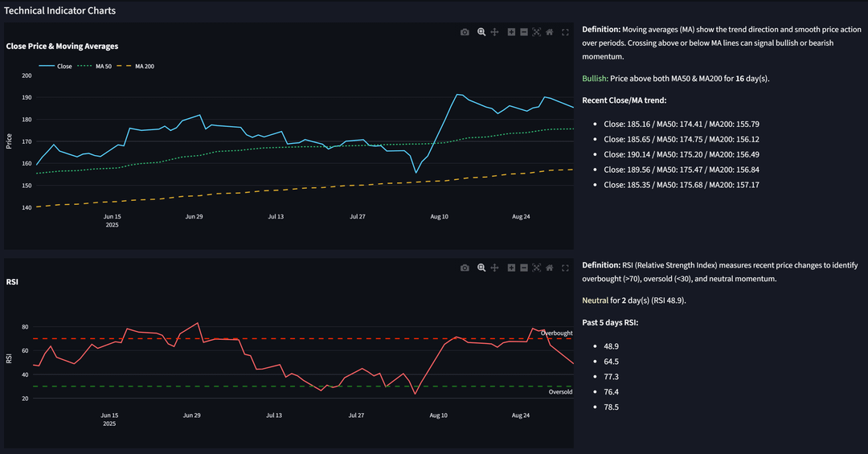This screenshot has height=454, width=868.
Task: Activate Pan tool on the RSI chart
Action: coord(495,268)
